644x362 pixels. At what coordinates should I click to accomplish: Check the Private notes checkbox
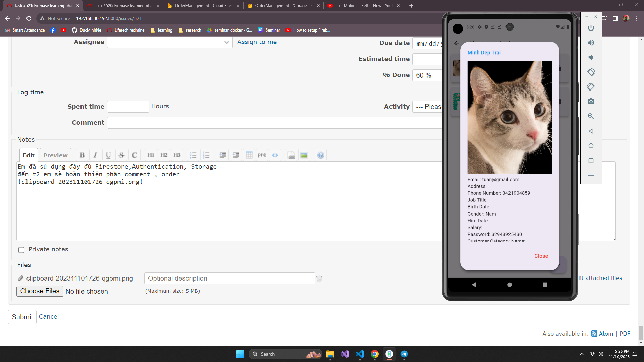tap(21, 250)
